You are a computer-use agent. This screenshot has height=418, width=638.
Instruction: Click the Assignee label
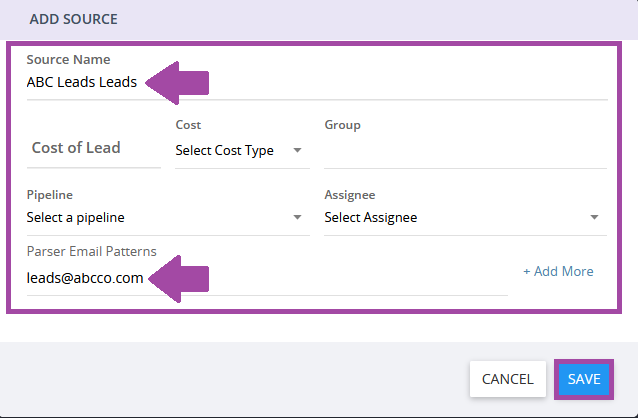(x=350, y=195)
